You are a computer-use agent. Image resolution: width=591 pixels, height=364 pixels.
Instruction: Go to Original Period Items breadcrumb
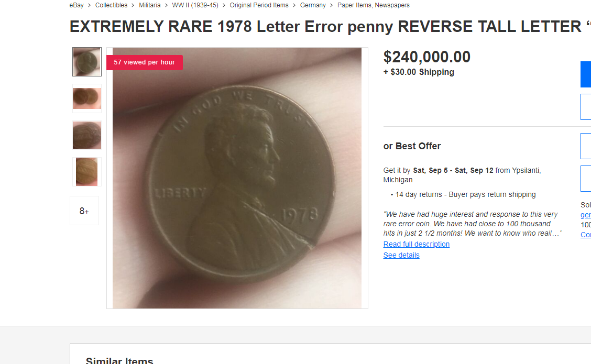coord(259,5)
